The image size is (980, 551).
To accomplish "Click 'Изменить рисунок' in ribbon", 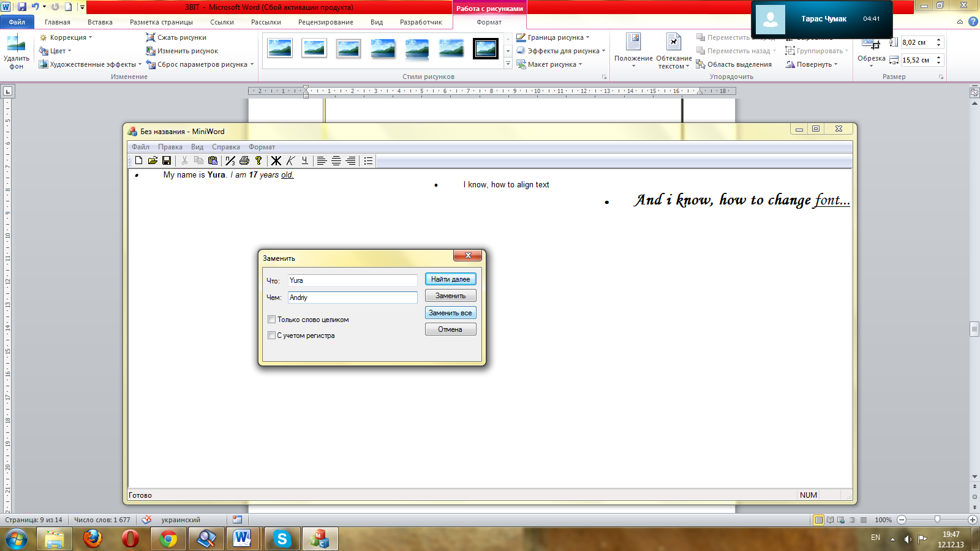I will 182,51.
